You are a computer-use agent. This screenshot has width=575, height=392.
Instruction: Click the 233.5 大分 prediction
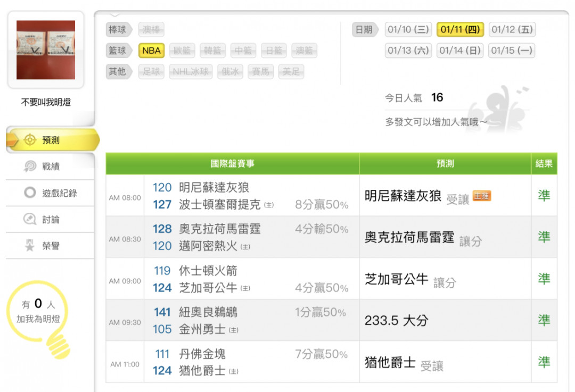click(x=397, y=321)
